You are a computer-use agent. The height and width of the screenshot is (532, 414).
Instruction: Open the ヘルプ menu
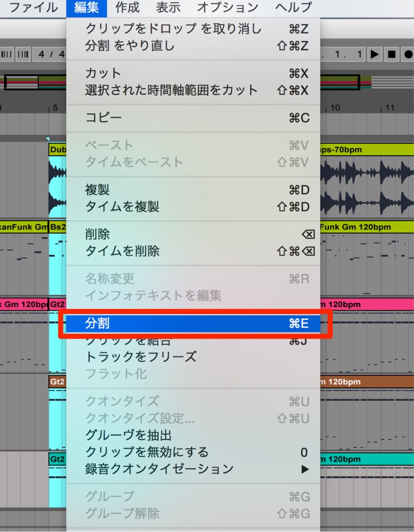[293, 7]
